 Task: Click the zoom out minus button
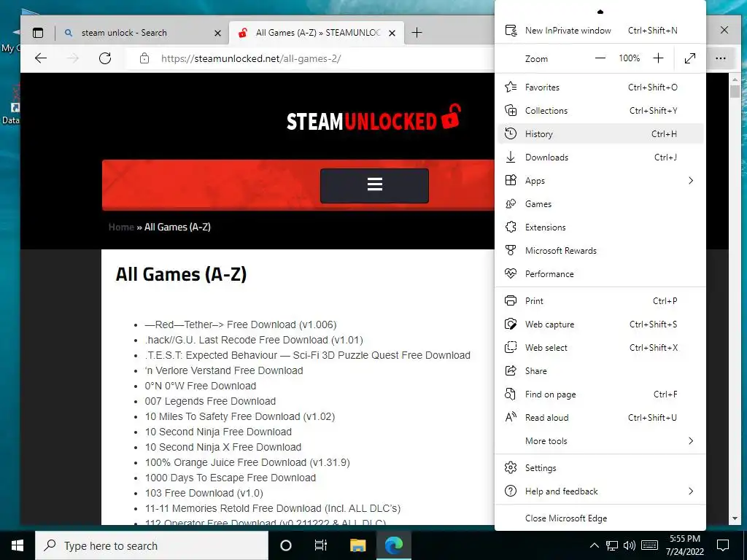pyautogui.click(x=600, y=58)
